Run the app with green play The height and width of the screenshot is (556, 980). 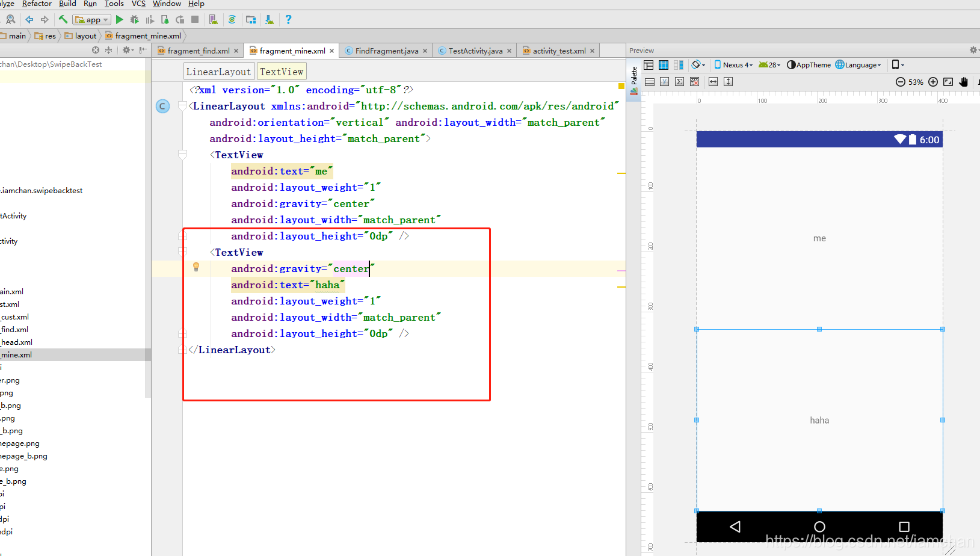(x=119, y=19)
